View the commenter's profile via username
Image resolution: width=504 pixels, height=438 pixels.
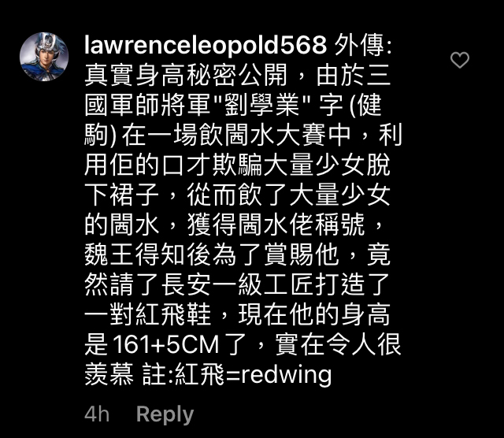206,45
